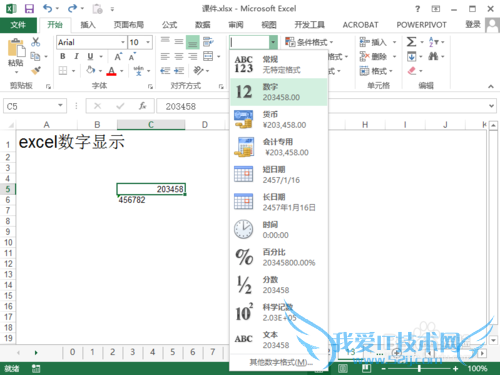The height and width of the screenshot is (375, 500).
Task: Apply cell borders icon
Action: click(x=63, y=71)
